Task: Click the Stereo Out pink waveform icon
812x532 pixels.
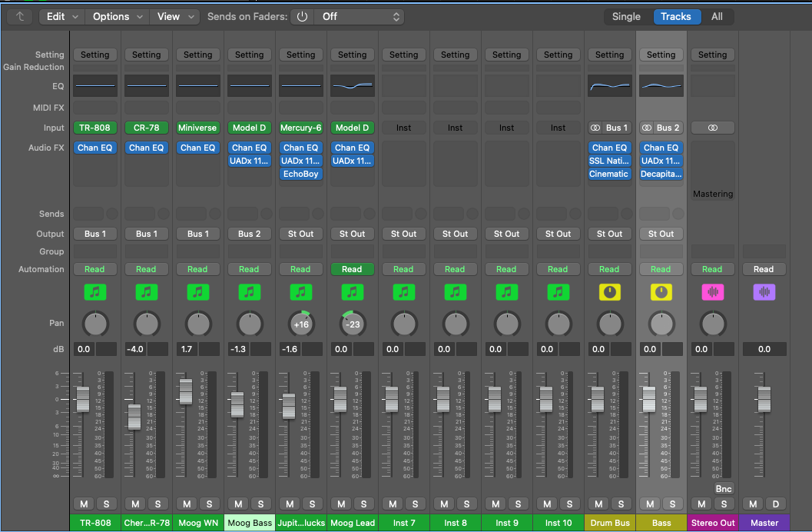Action: [x=712, y=292]
